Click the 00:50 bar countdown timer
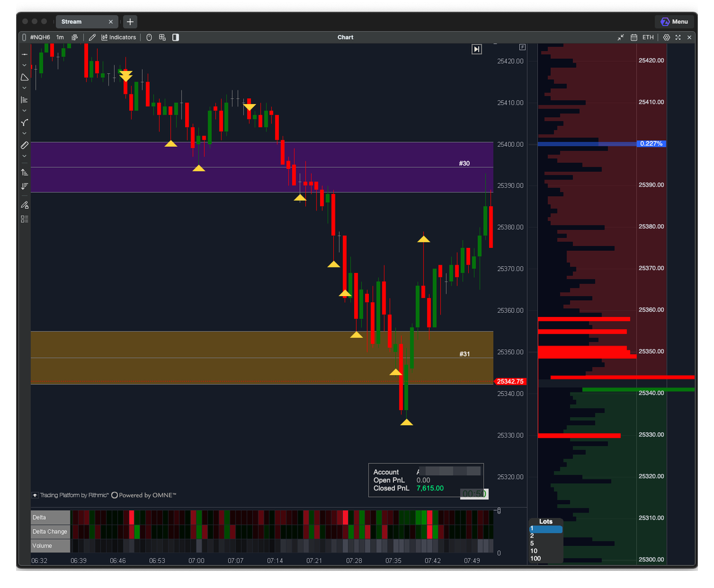The image size is (714, 588). [x=474, y=493]
